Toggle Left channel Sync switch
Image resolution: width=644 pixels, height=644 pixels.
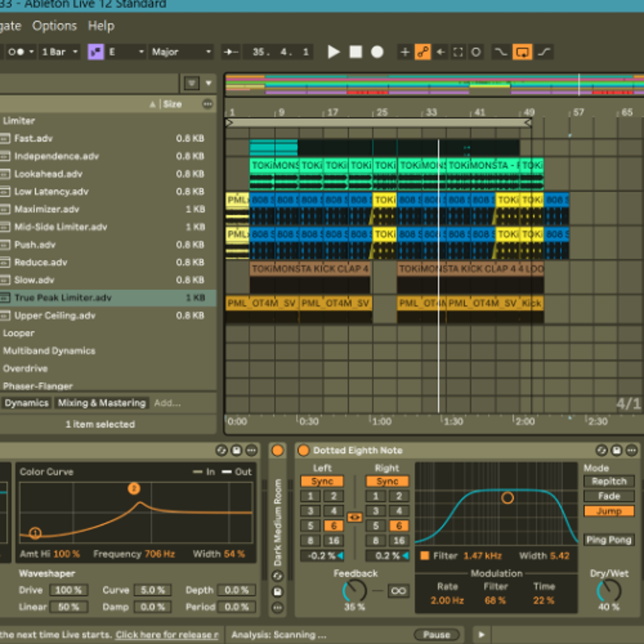(322, 481)
